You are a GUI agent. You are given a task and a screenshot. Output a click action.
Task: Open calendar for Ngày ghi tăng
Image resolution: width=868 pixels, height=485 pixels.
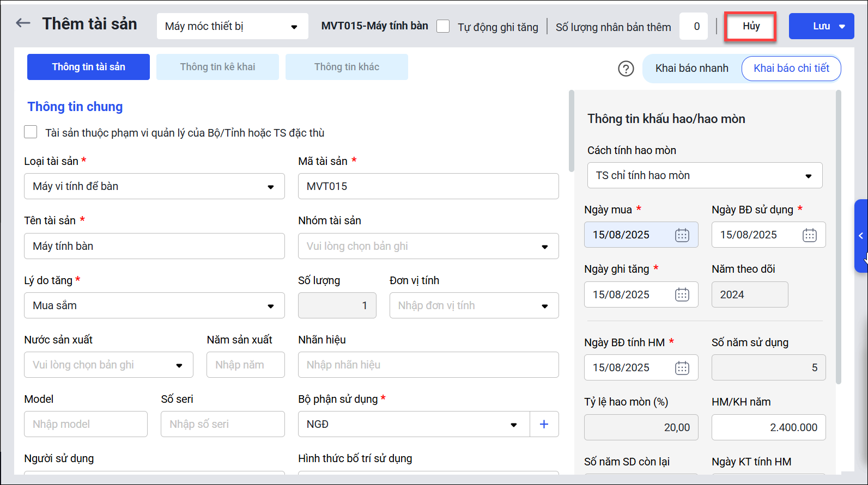[682, 295]
